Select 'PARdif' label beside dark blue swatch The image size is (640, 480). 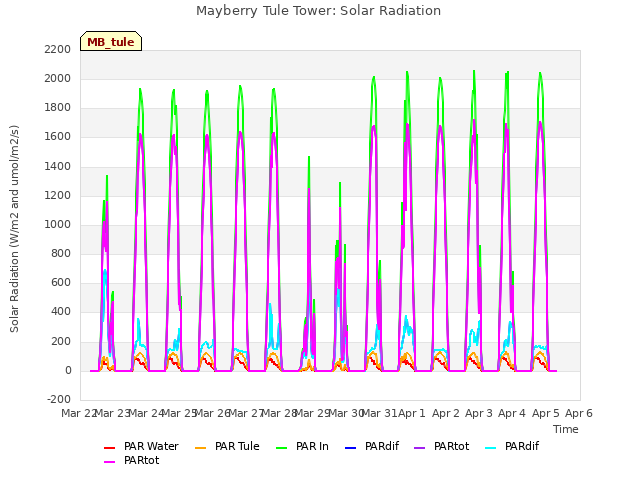tap(382, 447)
